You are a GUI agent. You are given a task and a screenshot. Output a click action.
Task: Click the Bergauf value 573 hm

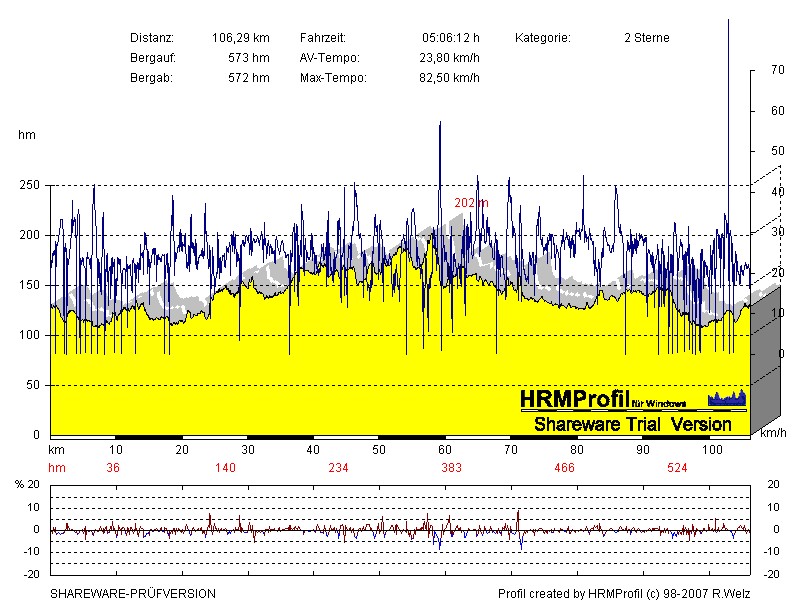click(x=249, y=58)
